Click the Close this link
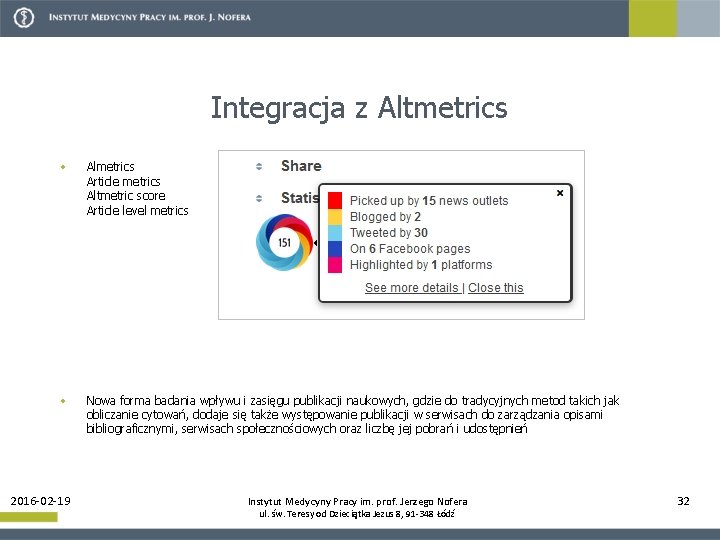Image resolution: width=720 pixels, height=540 pixels. coord(495,288)
